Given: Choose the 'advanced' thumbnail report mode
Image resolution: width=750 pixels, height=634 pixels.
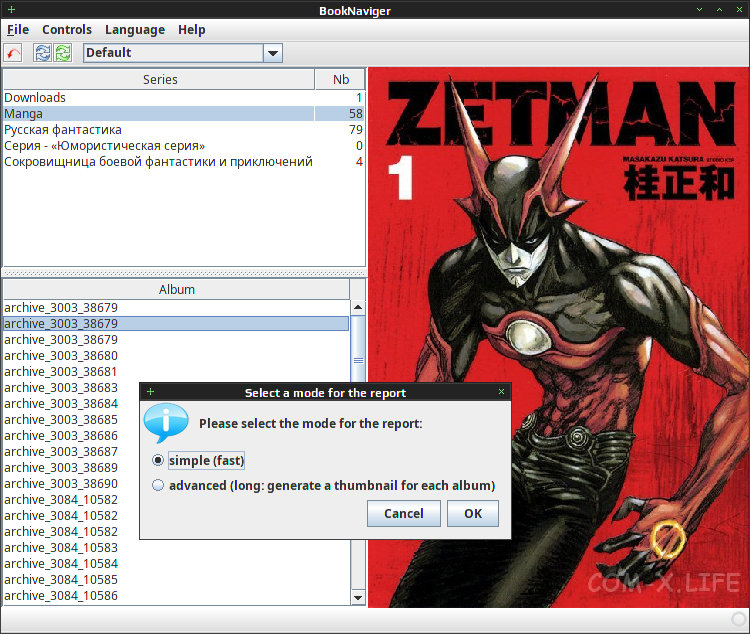Looking at the screenshot, I should pos(323,485).
